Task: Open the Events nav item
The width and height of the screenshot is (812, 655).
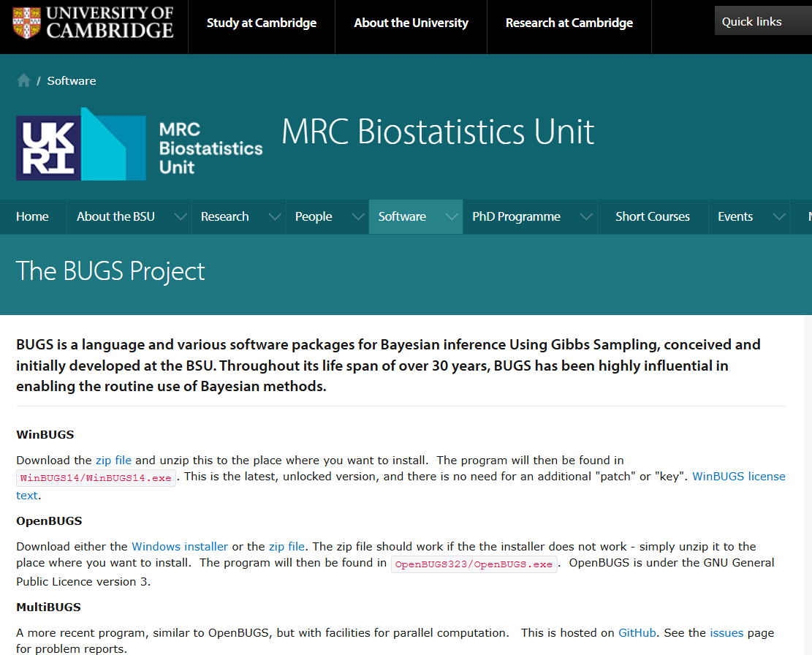Action: click(735, 216)
